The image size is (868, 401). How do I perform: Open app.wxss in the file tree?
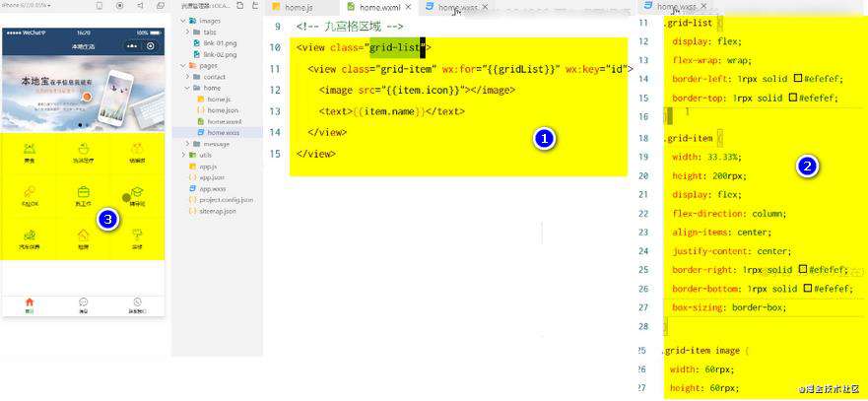coord(207,189)
